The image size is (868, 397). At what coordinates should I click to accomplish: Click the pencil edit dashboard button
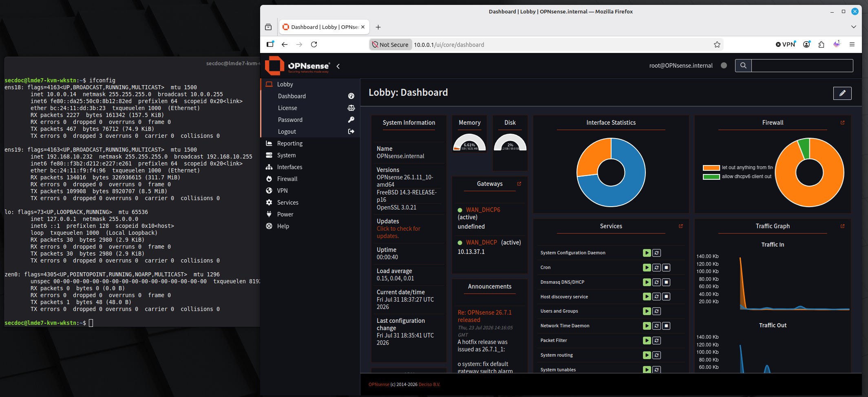pyautogui.click(x=842, y=93)
